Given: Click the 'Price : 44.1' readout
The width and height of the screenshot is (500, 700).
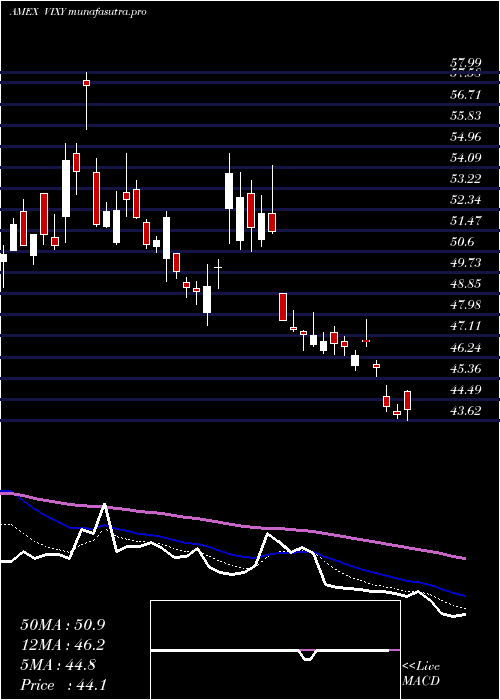Looking at the screenshot, I should click(63, 685).
